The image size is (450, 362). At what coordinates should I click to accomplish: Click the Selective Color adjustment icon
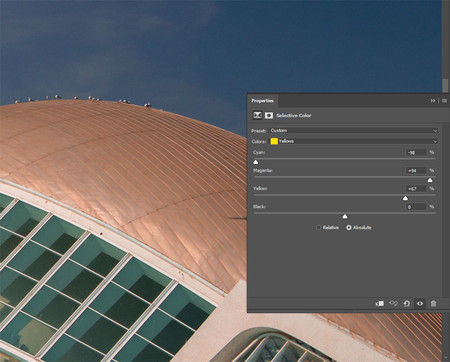pyautogui.click(x=257, y=115)
